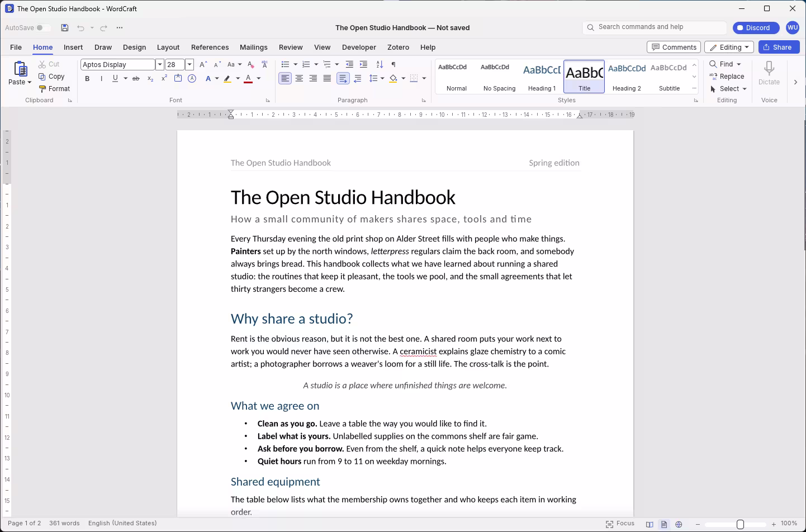Justify the paragraph text
This screenshot has width=806, height=532.
(x=328, y=79)
